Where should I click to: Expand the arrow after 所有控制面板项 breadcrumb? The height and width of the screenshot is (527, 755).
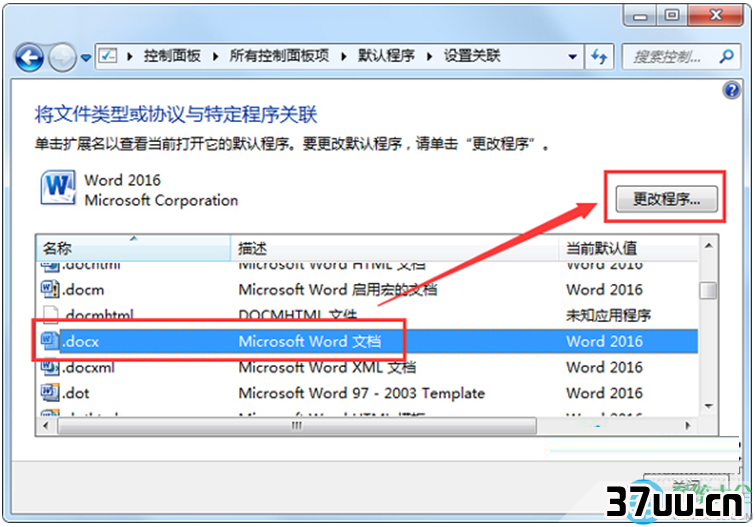point(343,57)
